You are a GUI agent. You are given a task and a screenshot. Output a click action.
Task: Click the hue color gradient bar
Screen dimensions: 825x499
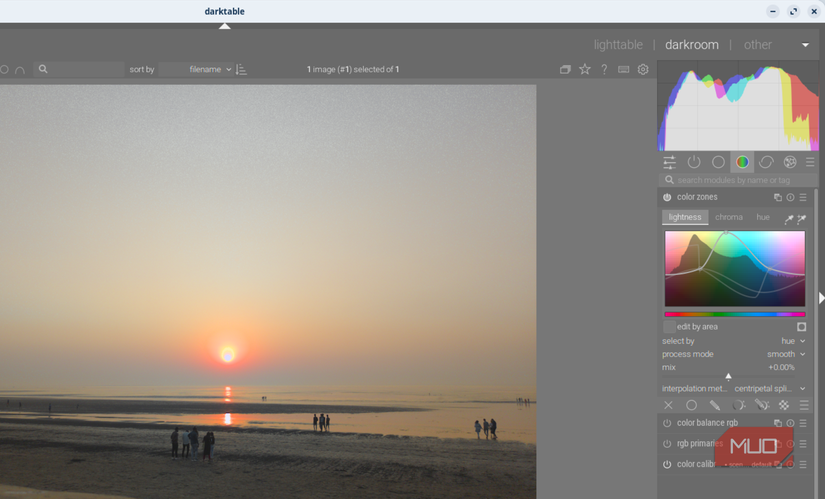tap(735, 314)
